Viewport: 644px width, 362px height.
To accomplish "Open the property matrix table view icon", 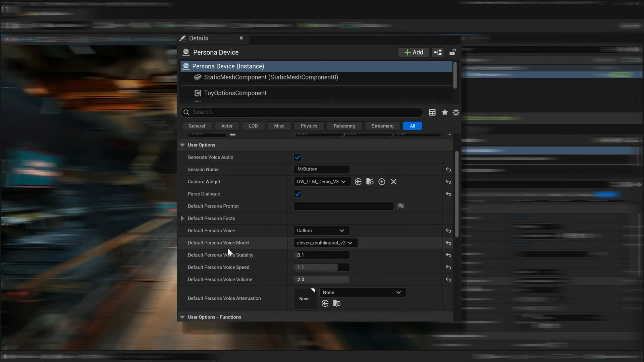I will coord(432,112).
